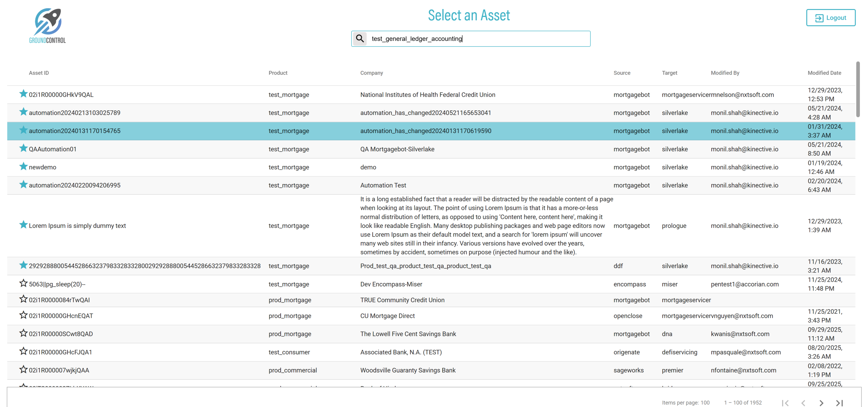Jump to last page of assets
The height and width of the screenshot is (407, 868).
pyautogui.click(x=839, y=402)
